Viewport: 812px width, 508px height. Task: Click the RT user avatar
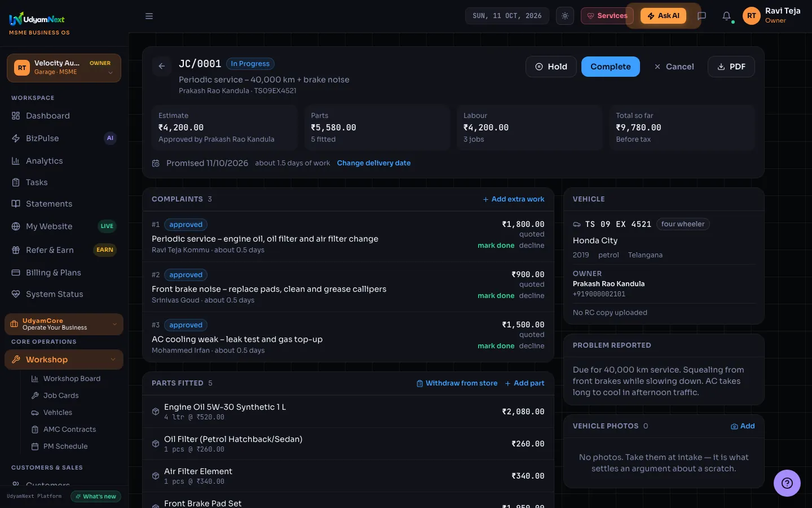752,16
